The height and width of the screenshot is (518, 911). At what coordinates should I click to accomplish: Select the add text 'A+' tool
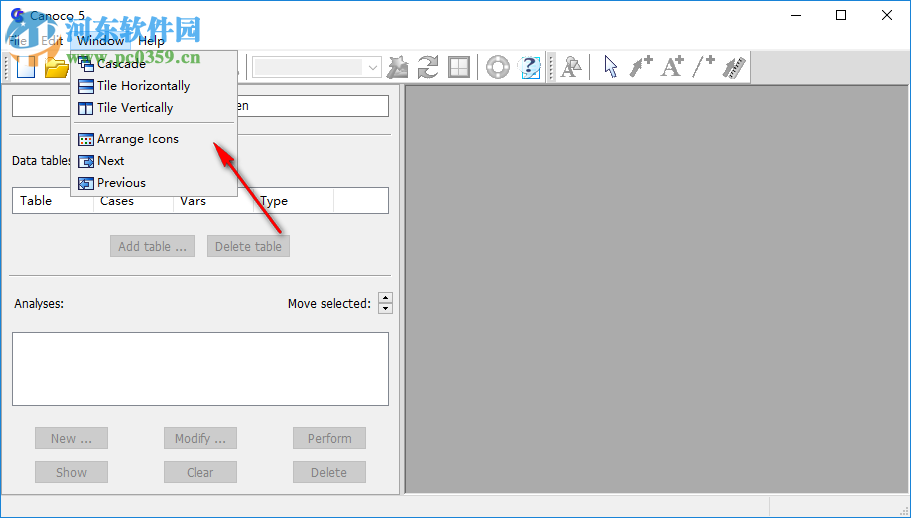673,67
